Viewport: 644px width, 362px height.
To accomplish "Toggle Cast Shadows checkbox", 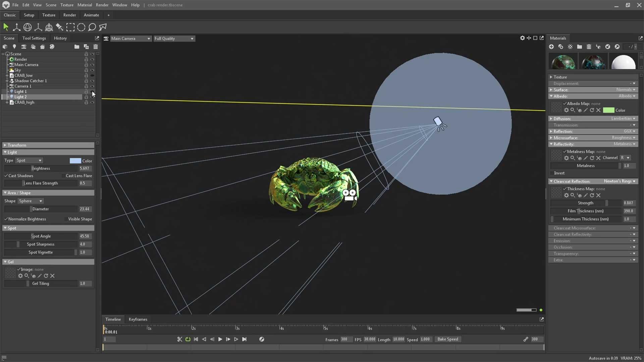I will coord(6,176).
